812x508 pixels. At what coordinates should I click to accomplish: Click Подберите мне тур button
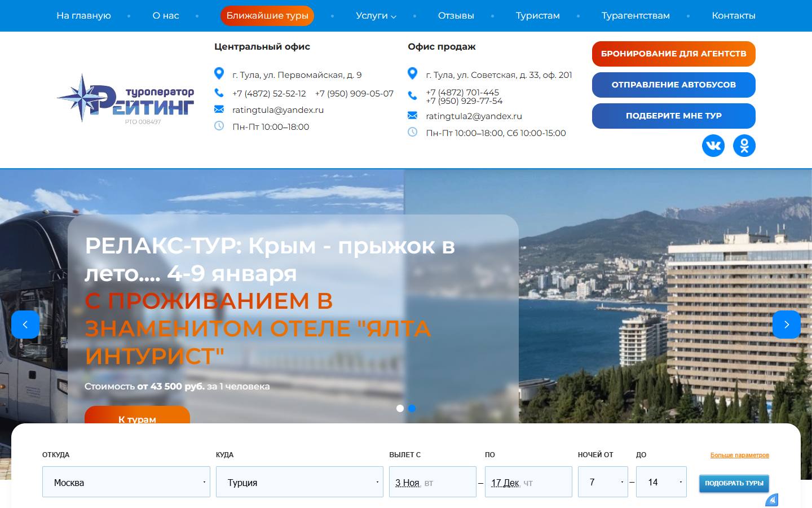674,116
